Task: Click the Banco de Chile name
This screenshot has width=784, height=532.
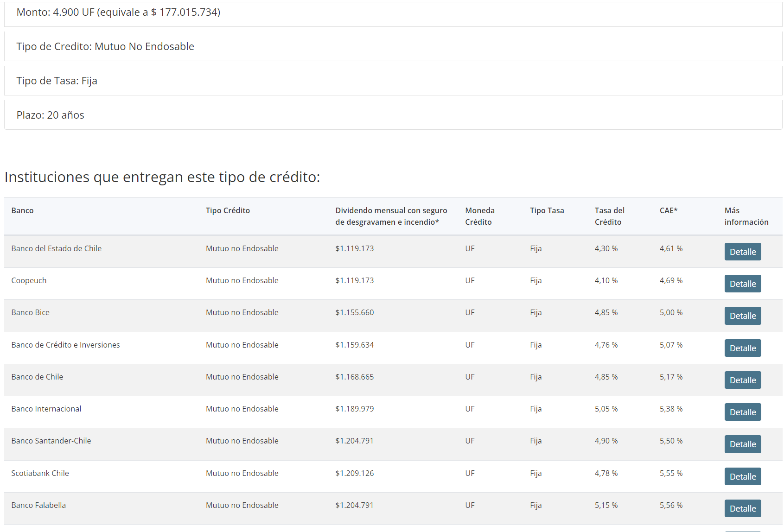Action: click(37, 377)
